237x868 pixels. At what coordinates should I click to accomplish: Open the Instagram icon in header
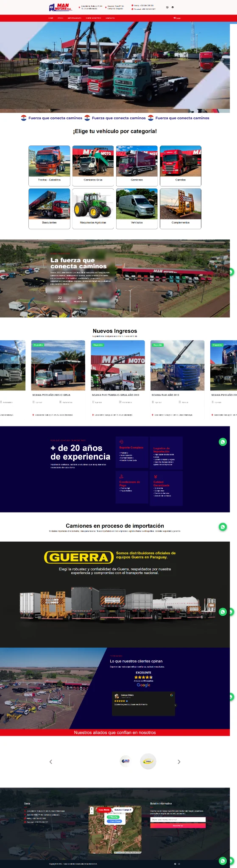(x=167, y=7)
